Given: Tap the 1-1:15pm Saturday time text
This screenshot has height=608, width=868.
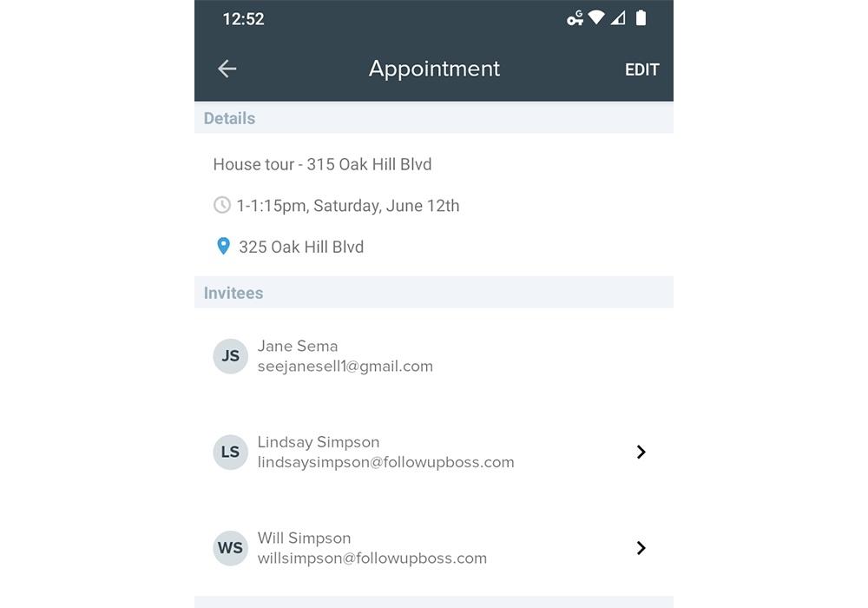Looking at the screenshot, I should 348,206.
